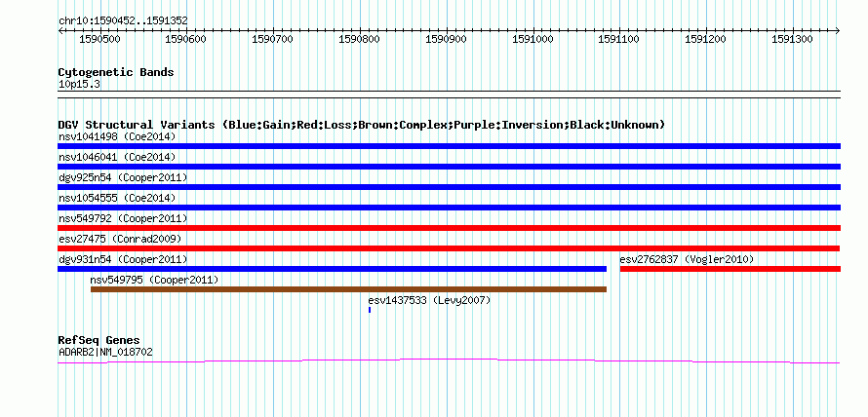
Task: Click ruler position 1591000
Action: (x=533, y=39)
